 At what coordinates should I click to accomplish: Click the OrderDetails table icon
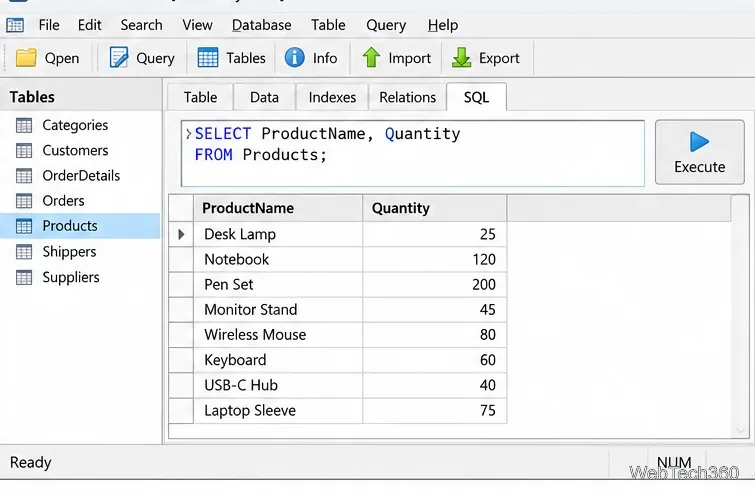[24, 176]
